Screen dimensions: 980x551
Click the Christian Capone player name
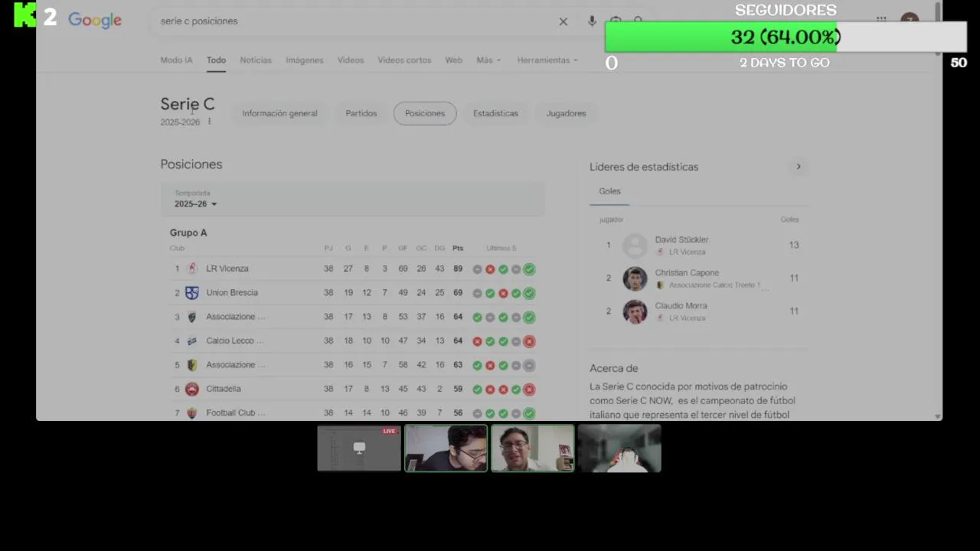coord(687,272)
